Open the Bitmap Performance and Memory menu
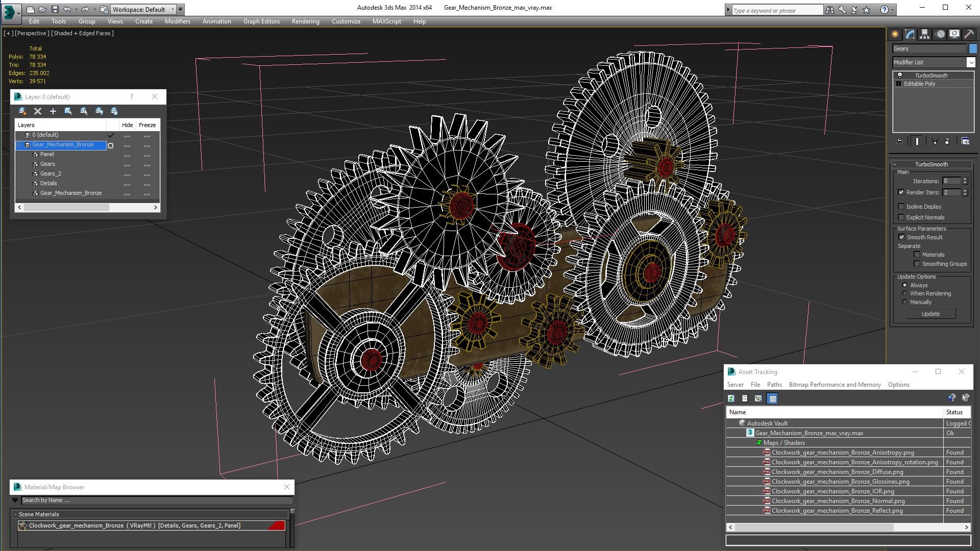Screen dimensions: 980x551 coord(835,385)
